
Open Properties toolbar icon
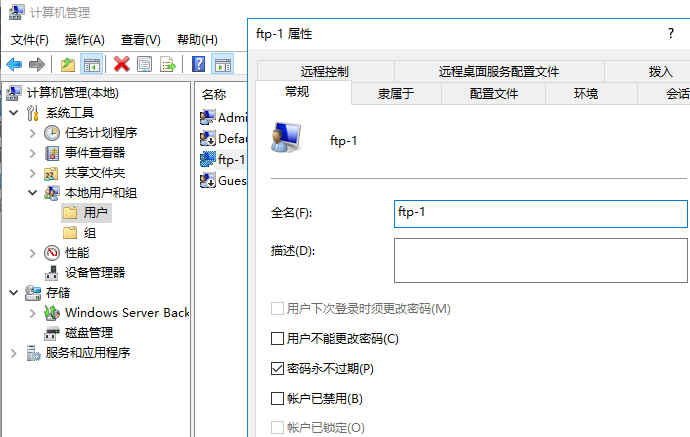144,65
